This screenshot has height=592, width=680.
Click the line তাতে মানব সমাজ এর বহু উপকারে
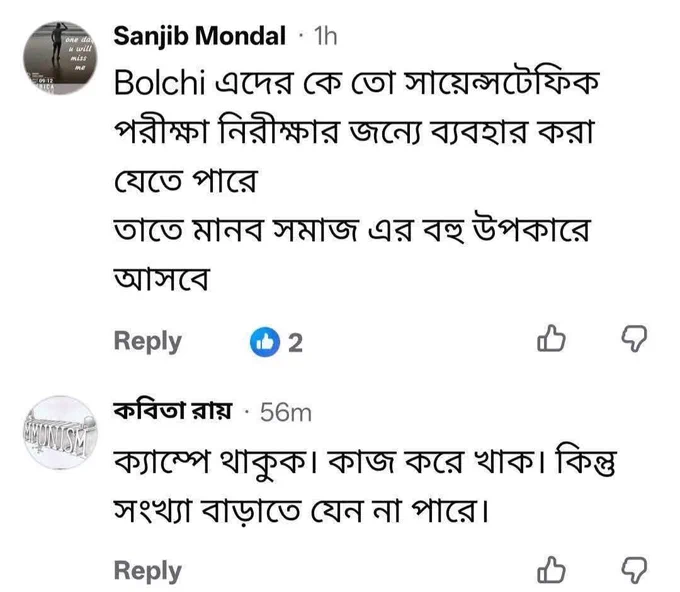click(x=352, y=229)
